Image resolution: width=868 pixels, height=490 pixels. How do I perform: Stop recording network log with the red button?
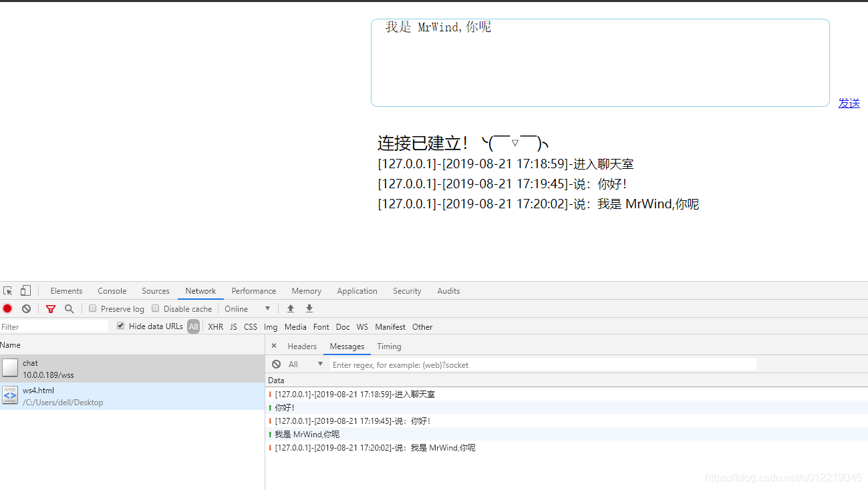[x=7, y=308]
